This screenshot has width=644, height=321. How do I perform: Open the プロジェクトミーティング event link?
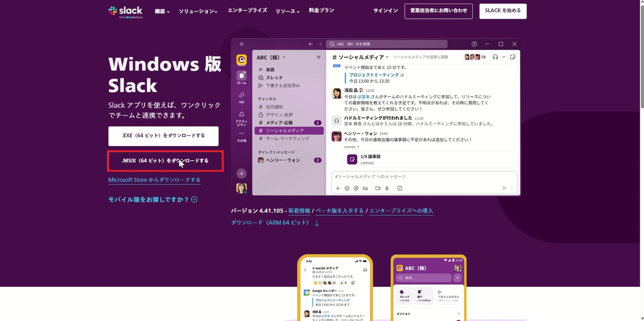tap(374, 75)
